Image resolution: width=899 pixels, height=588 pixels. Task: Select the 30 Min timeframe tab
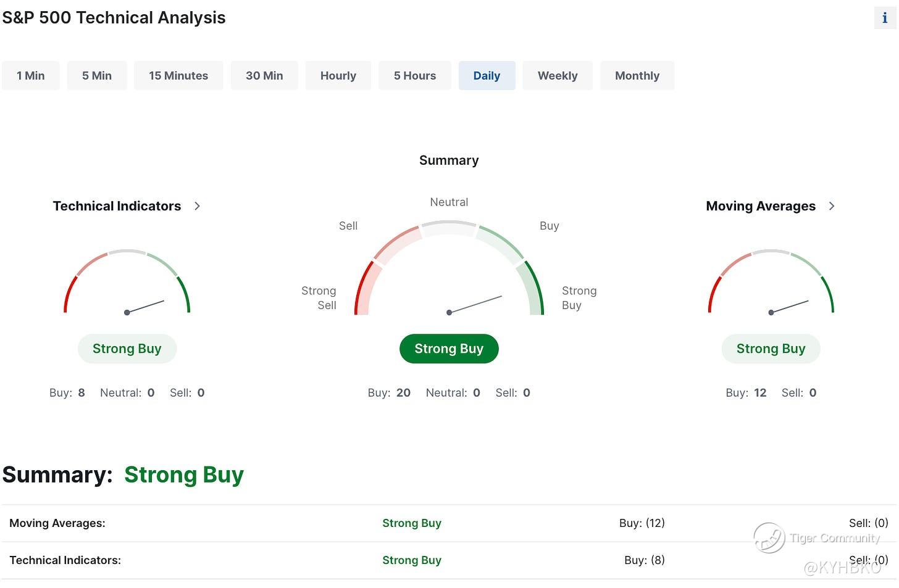(x=264, y=76)
